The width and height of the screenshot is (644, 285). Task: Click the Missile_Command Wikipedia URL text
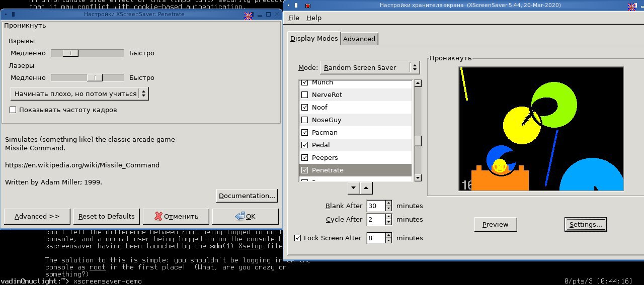pos(82,165)
